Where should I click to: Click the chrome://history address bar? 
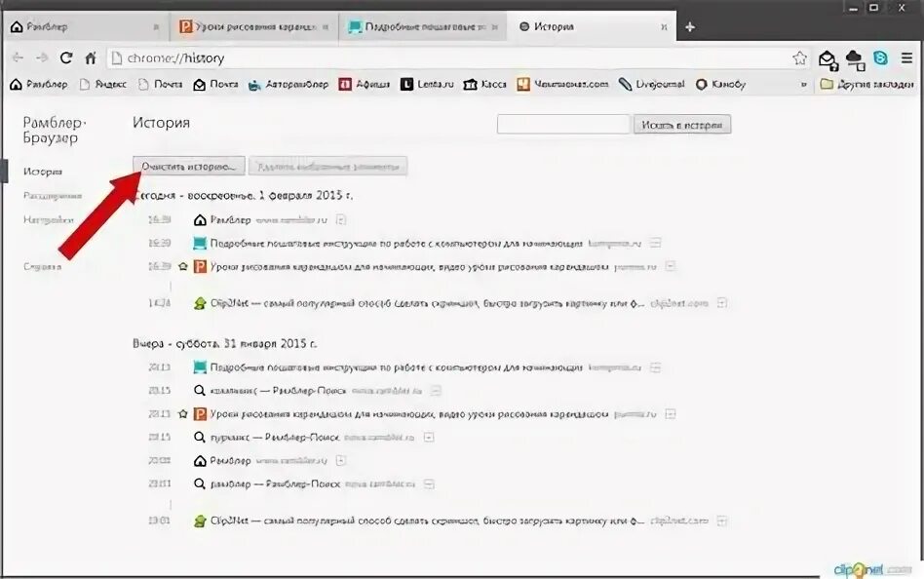(447, 58)
